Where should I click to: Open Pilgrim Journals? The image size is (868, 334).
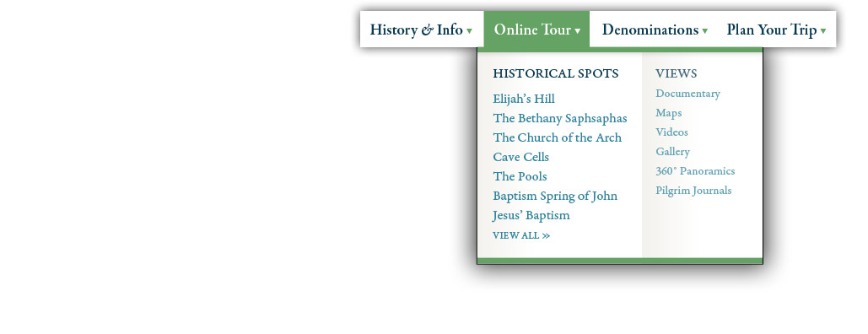[693, 191]
